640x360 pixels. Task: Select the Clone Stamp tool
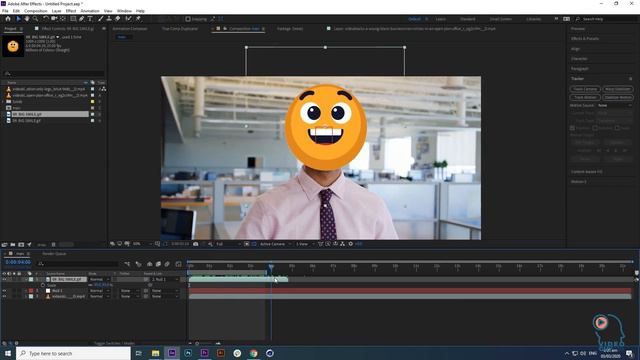[109, 19]
